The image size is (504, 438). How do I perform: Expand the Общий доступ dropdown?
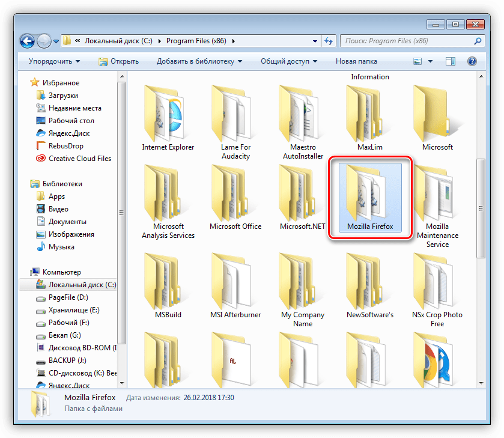point(289,61)
